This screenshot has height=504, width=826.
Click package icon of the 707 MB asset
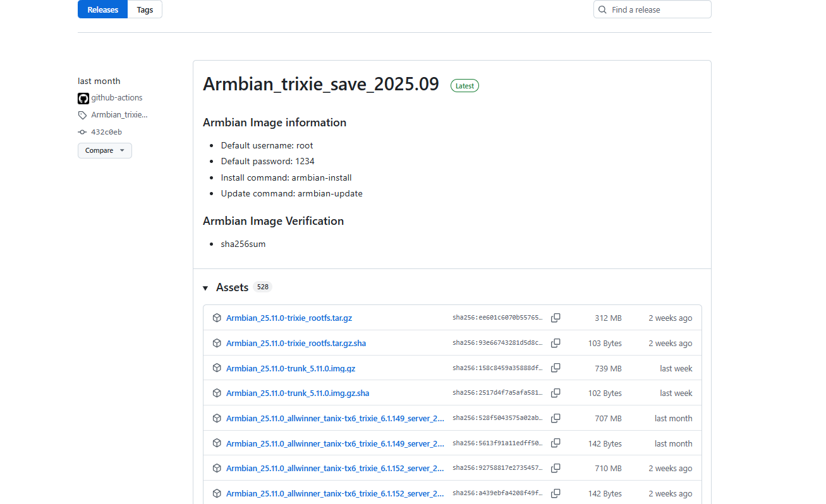[217, 418]
